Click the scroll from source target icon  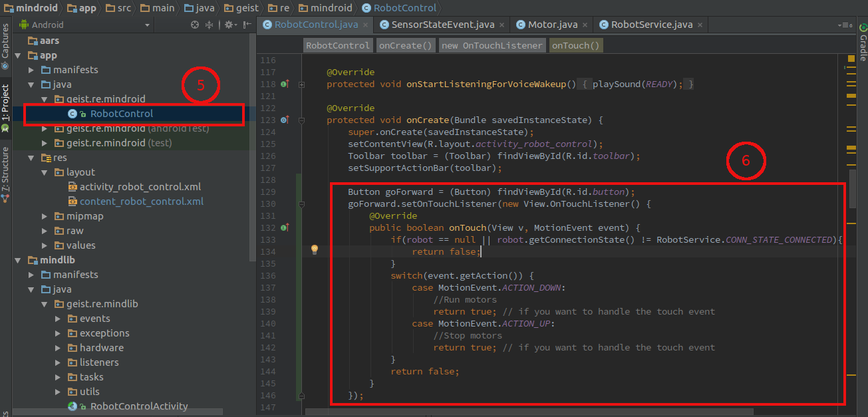[195, 25]
